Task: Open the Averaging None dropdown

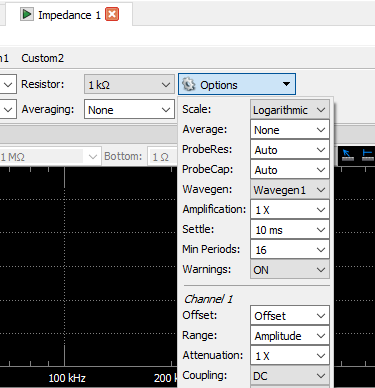Action: coord(129,109)
